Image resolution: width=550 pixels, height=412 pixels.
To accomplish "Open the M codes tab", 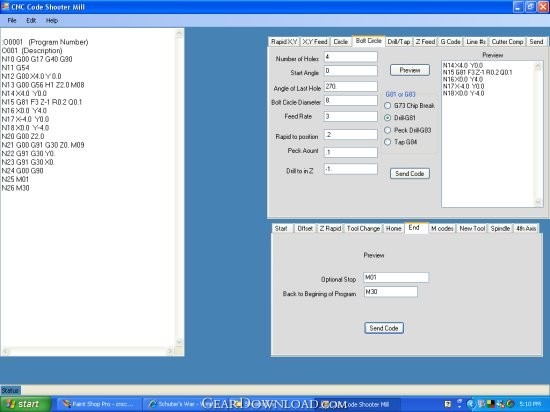I will point(442,229).
